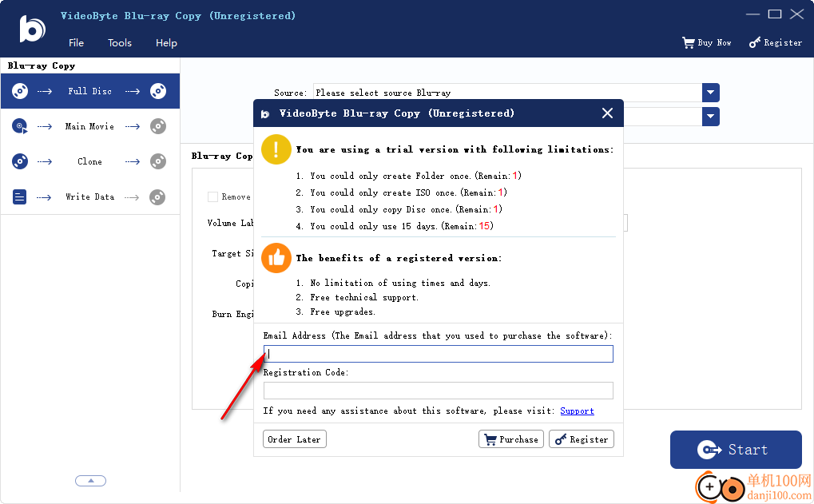Click dialog title bar VideoByte icon
Image resolution: width=814 pixels, height=504 pixels.
[265, 113]
